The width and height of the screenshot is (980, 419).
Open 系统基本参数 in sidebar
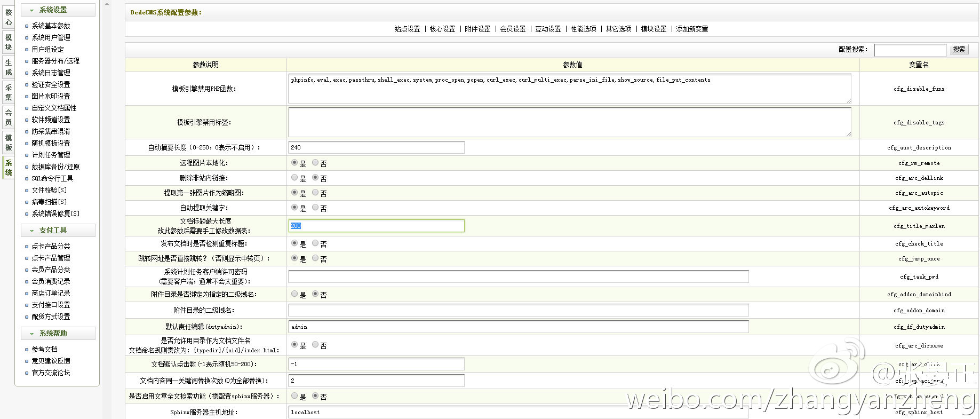[x=51, y=26]
